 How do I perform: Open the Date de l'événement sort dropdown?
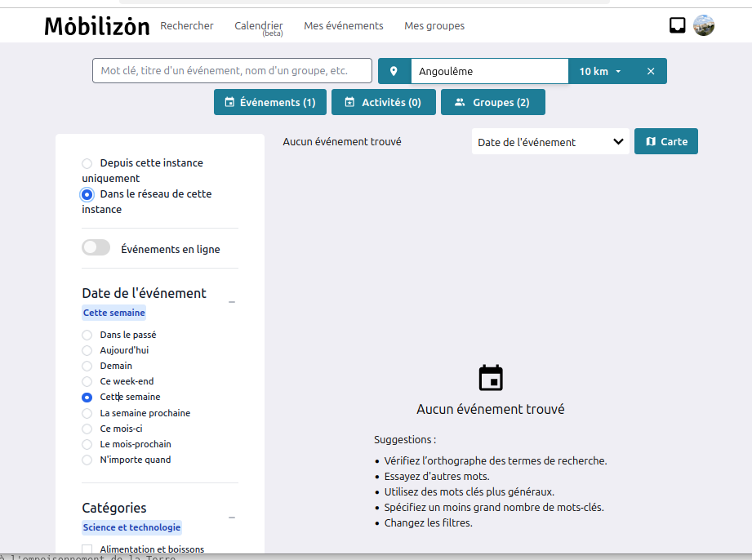pyautogui.click(x=550, y=141)
